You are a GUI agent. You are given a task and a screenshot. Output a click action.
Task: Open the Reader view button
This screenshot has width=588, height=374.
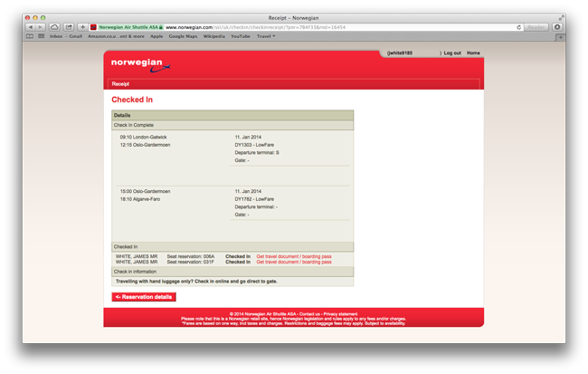(536, 27)
